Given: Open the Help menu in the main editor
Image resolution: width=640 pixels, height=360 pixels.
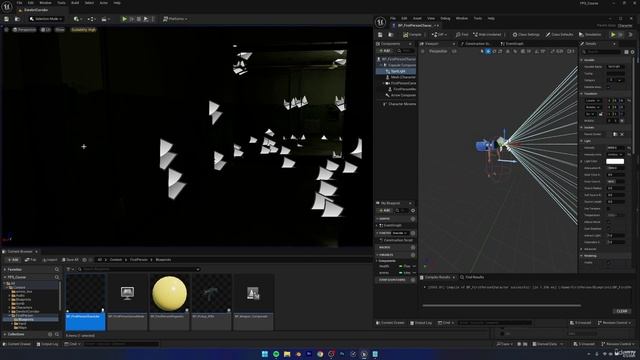Looking at the screenshot, I should (117, 3).
